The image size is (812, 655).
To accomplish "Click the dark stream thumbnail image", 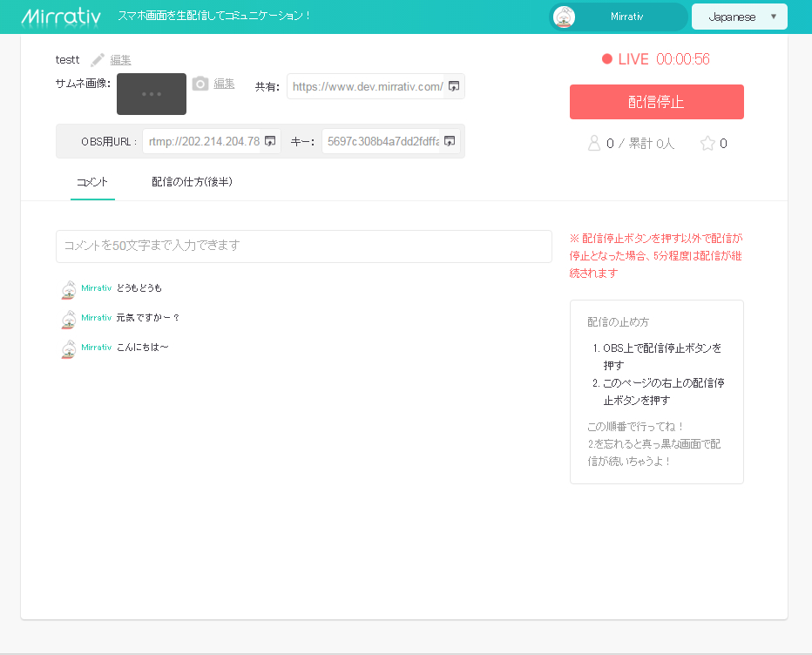I will [x=152, y=94].
